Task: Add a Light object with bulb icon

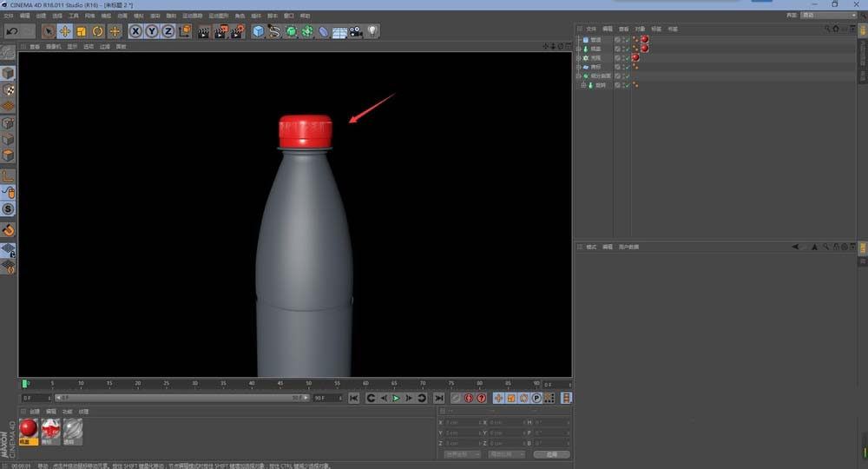Action: 372,31
